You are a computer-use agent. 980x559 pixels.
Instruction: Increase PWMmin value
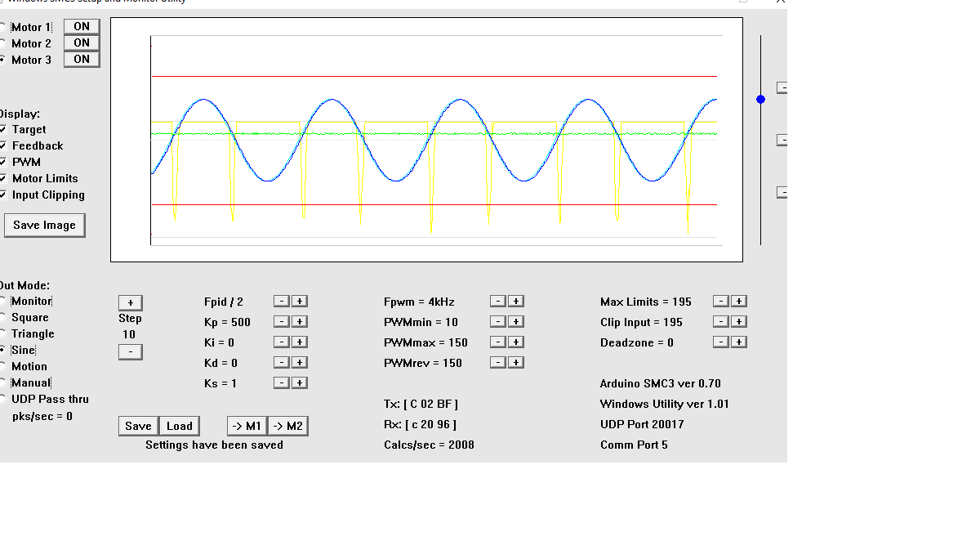[516, 322]
